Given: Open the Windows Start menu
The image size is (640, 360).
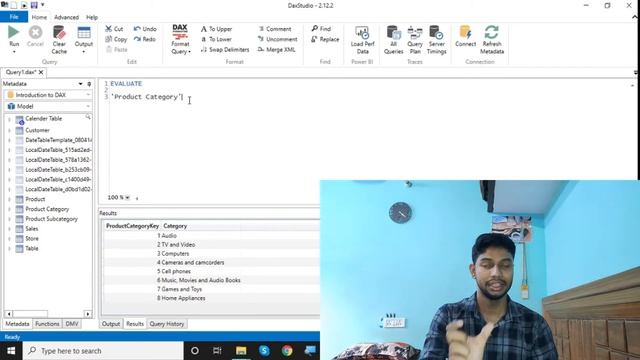Looking at the screenshot, I should point(11,351).
